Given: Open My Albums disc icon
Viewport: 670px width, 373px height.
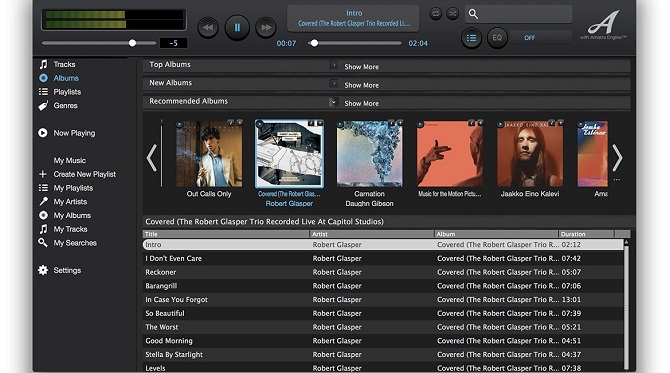Looking at the screenshot, I should (43, 215).
